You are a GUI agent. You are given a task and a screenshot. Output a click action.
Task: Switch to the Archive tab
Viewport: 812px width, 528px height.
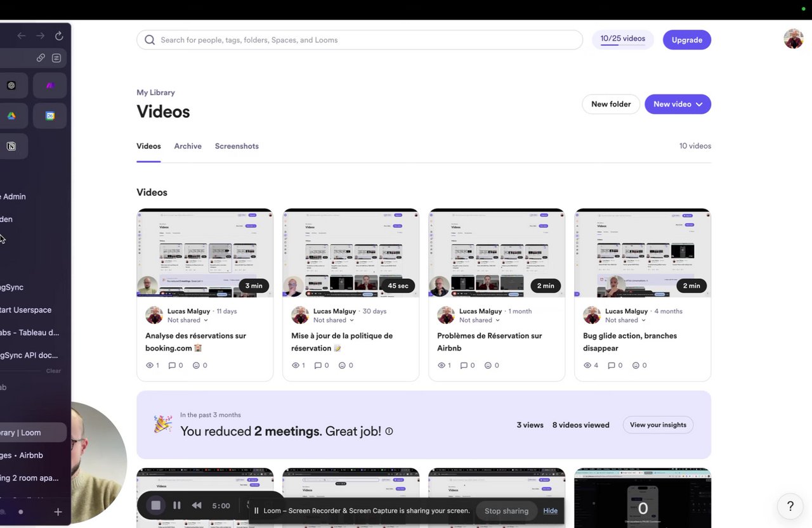coord(188,146)
